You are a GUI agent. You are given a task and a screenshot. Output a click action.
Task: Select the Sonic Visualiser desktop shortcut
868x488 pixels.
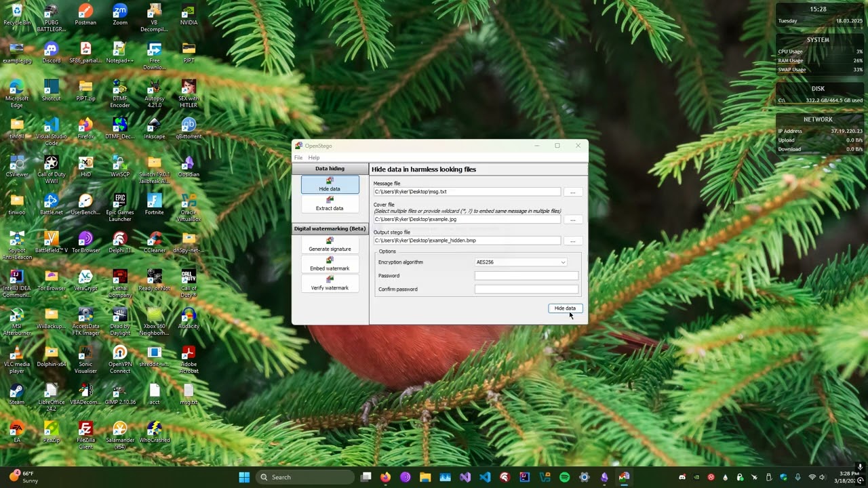click(85, 359)
